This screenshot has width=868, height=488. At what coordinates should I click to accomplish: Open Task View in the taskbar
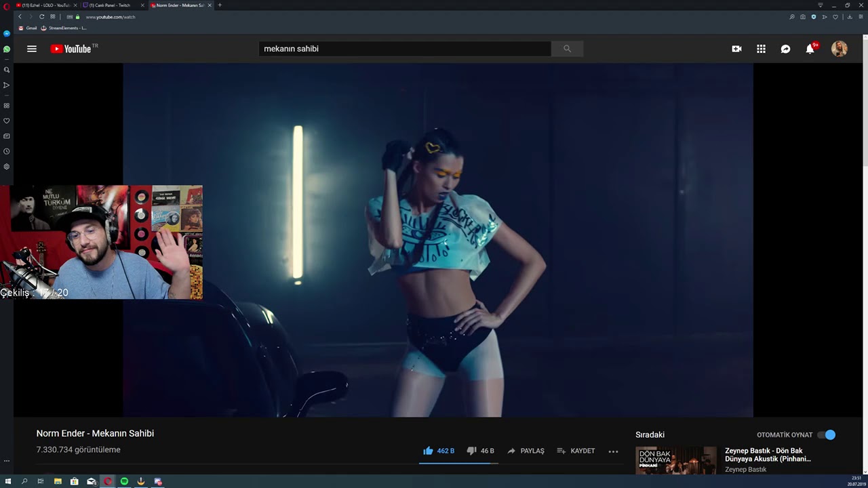click(x=41, y=481)
